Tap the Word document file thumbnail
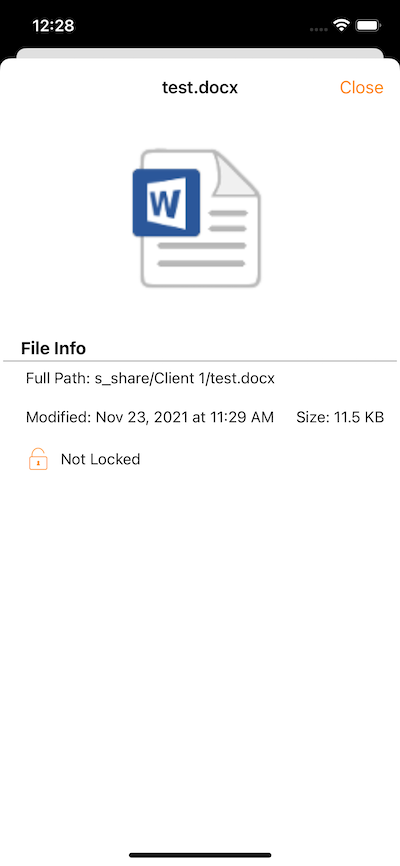This screenshot has width=400, height=866. pyautogui.click(x=197, y=218)
